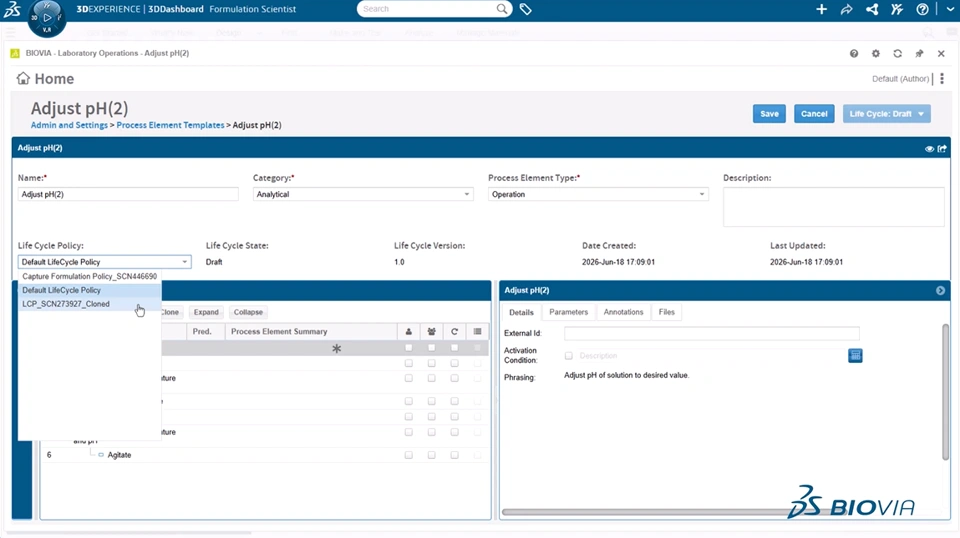Image resolution: width=960 pixels, height=538 pixels.
Task: Refresh the BIOVIA widget
Action: pyautogui.click(x=898, y=53)
